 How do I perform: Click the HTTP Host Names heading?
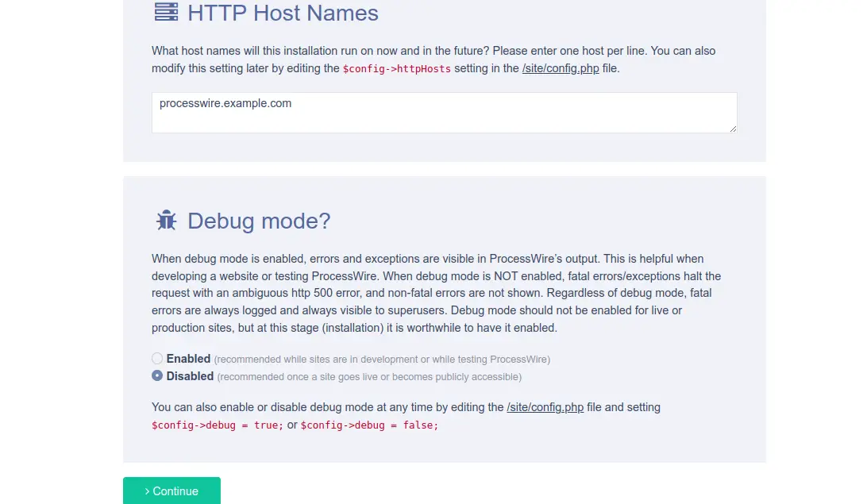pyautogui.click(x=283, y=13)
